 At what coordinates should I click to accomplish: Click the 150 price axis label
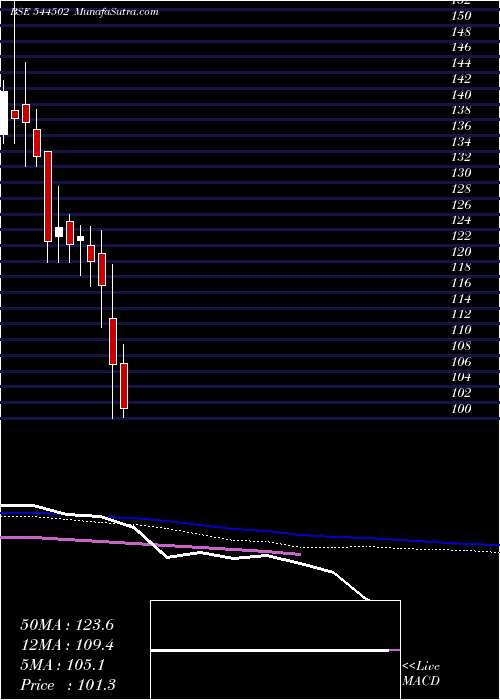pos(461,16)
